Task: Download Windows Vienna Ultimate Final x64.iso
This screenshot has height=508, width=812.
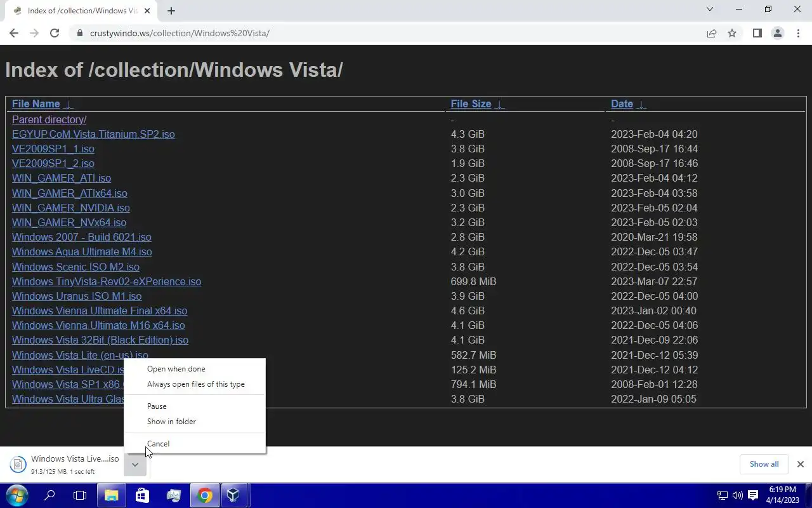Action: 100,311
